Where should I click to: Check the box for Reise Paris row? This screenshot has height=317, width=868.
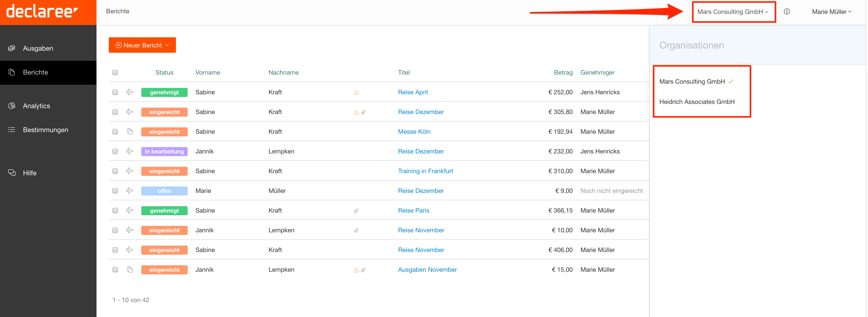[115, 210]
